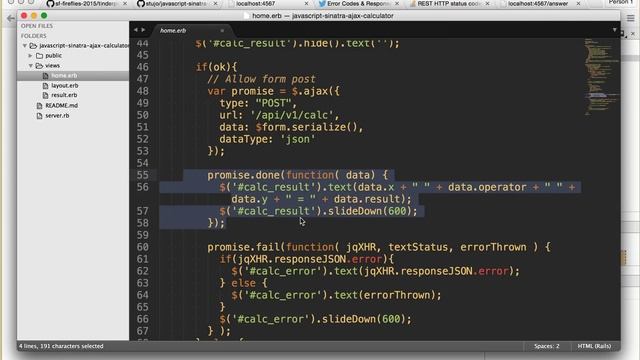Click the file icon beside result.erb

click(45, 95)
